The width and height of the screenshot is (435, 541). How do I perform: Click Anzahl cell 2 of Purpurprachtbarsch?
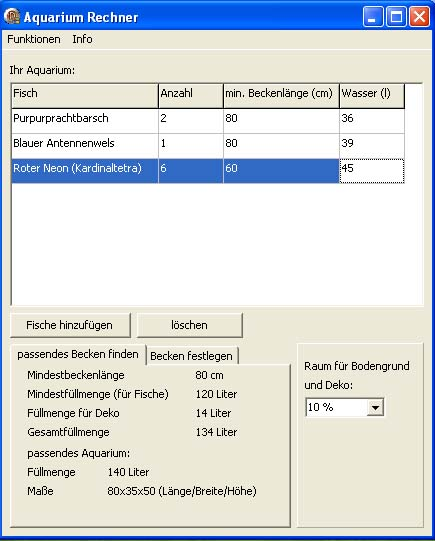coord(191,121)
